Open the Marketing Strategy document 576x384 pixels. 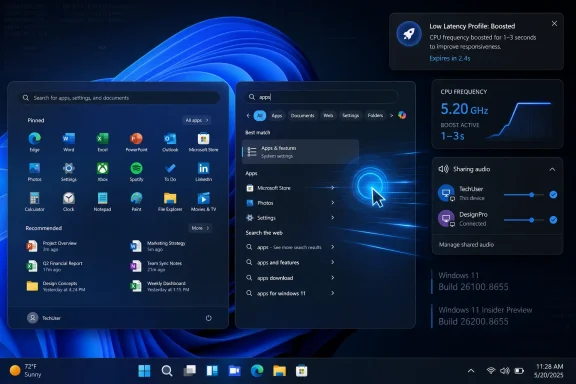[x=158, y=246]
